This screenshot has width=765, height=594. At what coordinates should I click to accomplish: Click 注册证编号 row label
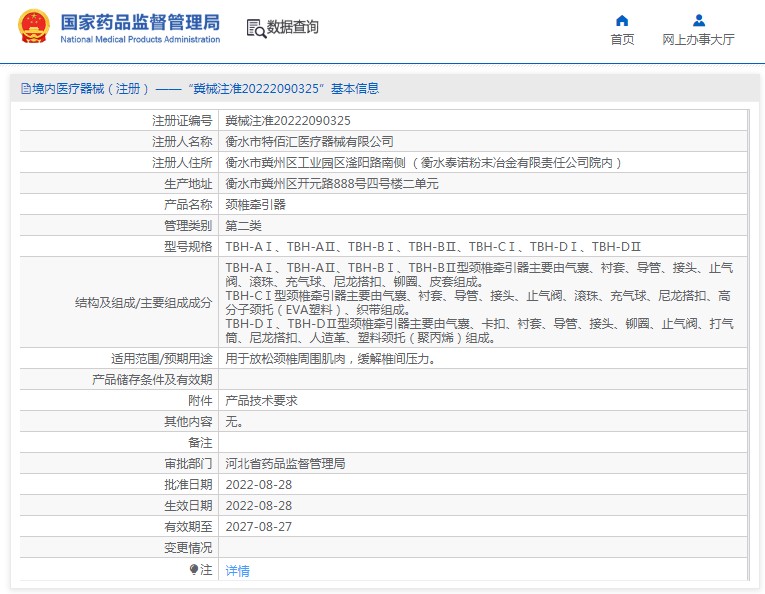[182, 120]
